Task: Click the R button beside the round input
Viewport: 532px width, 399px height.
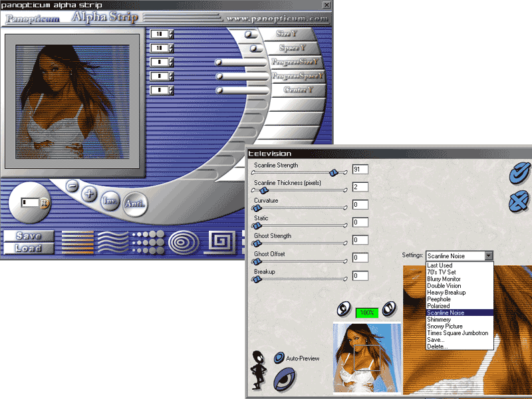Action: [45, 203]
